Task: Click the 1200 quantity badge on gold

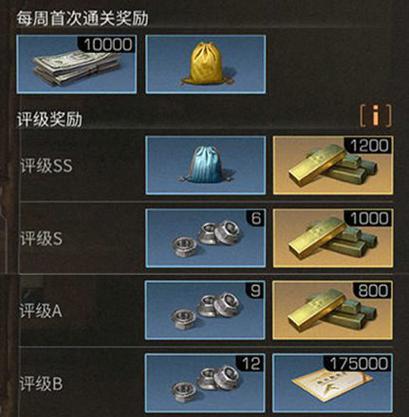Action: pos(369,146)
